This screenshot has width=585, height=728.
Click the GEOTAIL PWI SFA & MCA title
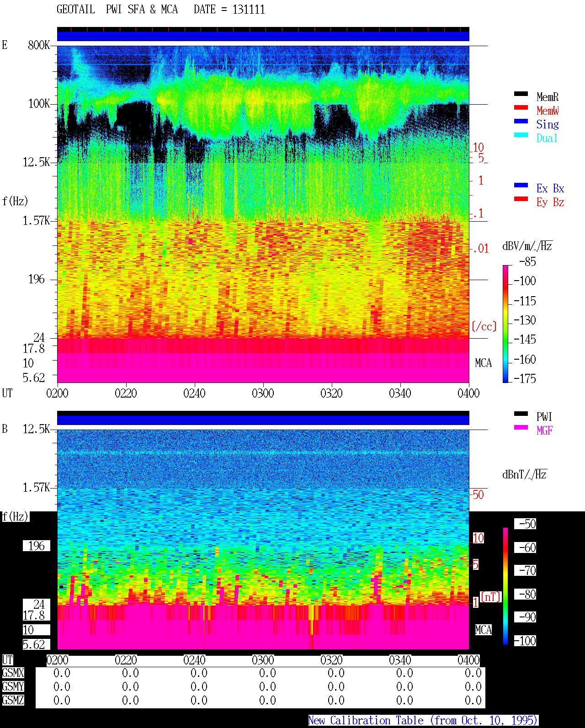pos(117,10)
